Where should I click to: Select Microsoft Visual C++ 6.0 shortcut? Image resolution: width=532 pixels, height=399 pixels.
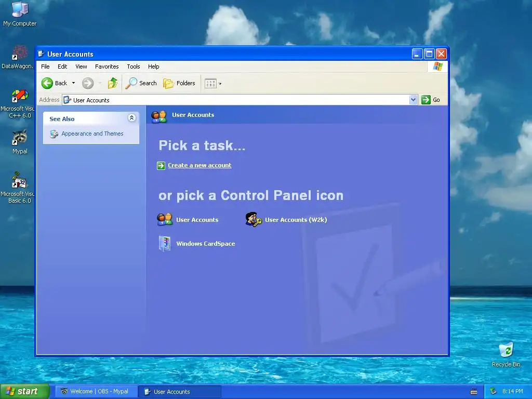click(x=18, y=103)
